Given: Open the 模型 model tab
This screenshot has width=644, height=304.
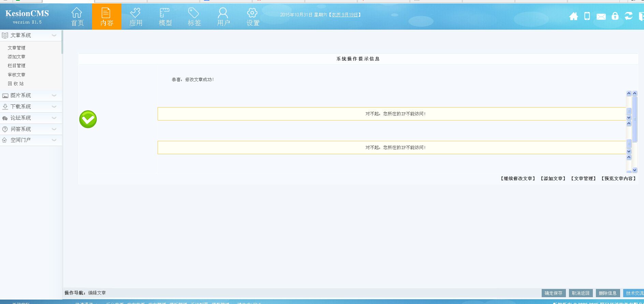Looking at the screenshot, I should point(165,17).
